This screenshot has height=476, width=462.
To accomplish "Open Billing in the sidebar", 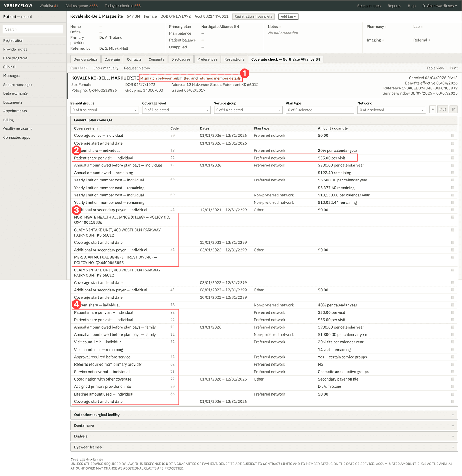I will click(33, 120).
